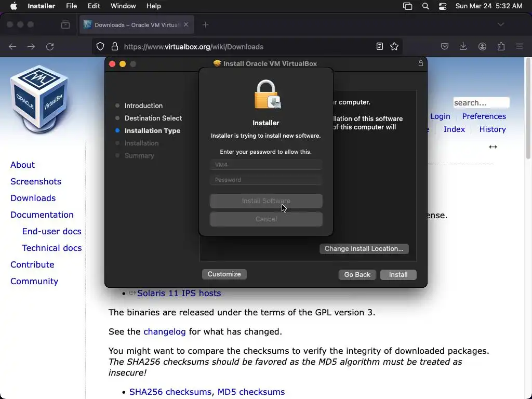
Task: Open the Downloads link in sidebar
Action: (33, 198)
